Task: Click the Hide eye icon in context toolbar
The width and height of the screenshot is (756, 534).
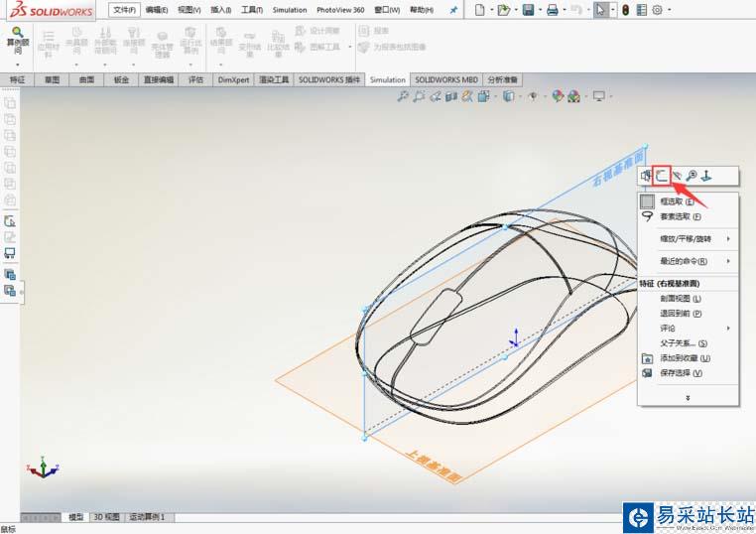Action: (677, 176)
